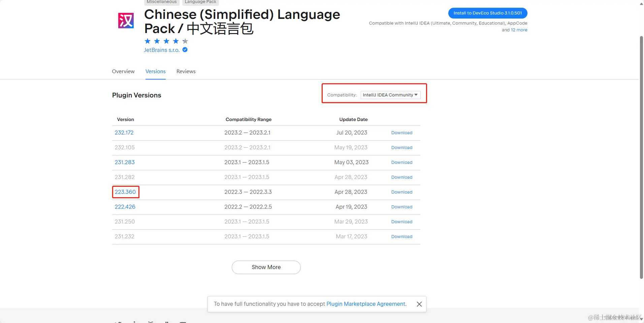The image size is (644, 323).
Task: Click the Compatibility Range column header
Action: point(249,120)
